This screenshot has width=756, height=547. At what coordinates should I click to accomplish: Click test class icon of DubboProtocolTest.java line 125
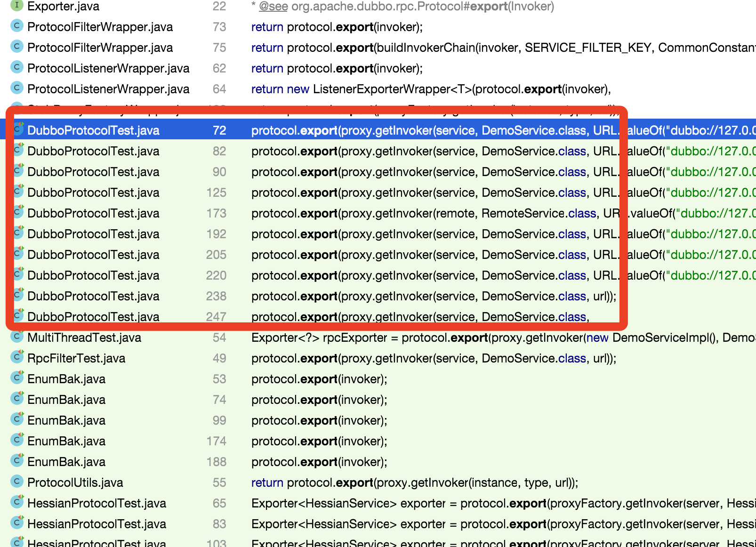pos(18,192)
